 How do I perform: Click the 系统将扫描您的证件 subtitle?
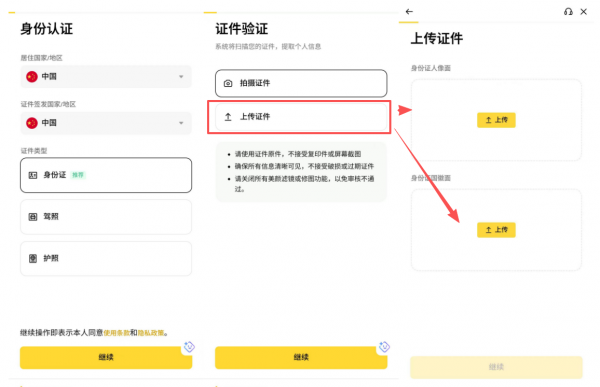[268, 47]
